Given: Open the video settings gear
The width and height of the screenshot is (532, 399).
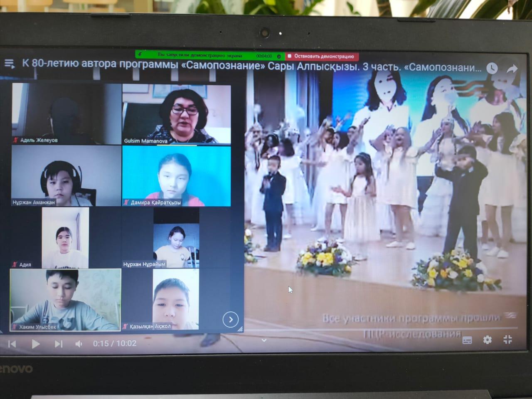Looking at the screenshot, I should pos(487,340).
